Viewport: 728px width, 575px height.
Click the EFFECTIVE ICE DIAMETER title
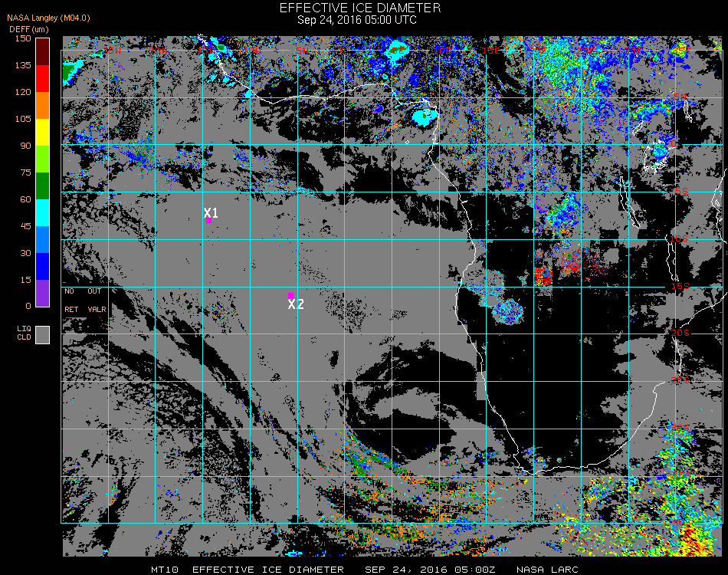[360, 8]
